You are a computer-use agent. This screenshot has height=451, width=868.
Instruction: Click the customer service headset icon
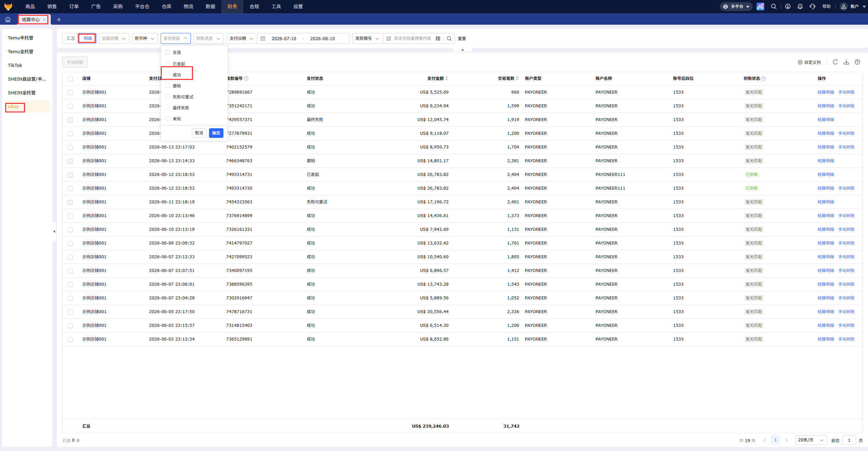pyautogui.click(x=812, y=7)
